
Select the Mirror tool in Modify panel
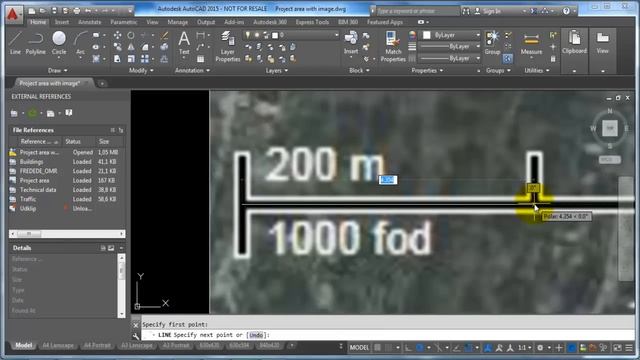(x=131, y=47)
